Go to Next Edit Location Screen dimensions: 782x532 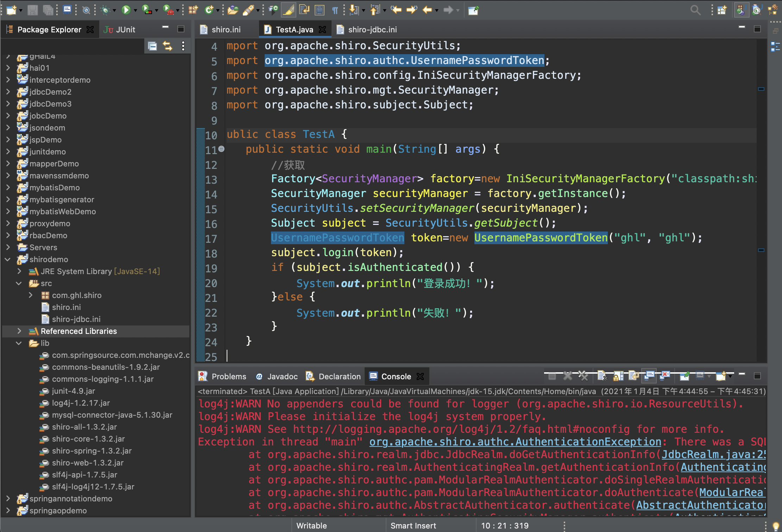pyautogui.click(x=412, y=10)
